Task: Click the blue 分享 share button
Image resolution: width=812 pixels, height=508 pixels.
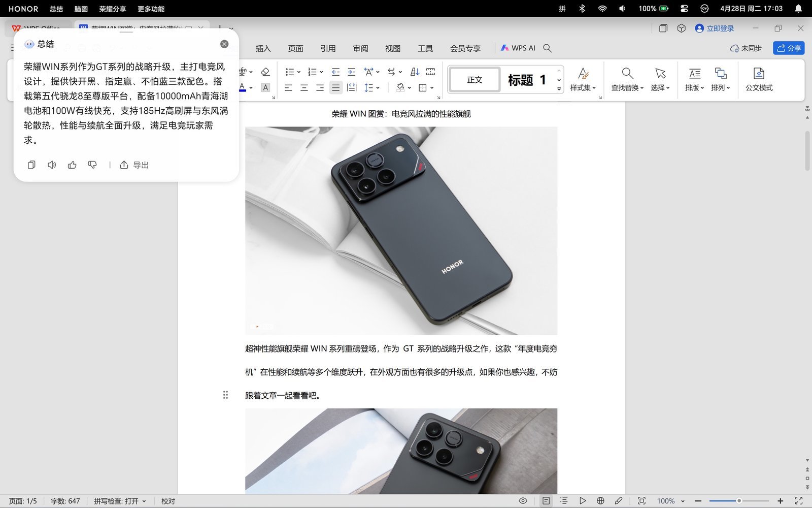Action: click(788, 48)
